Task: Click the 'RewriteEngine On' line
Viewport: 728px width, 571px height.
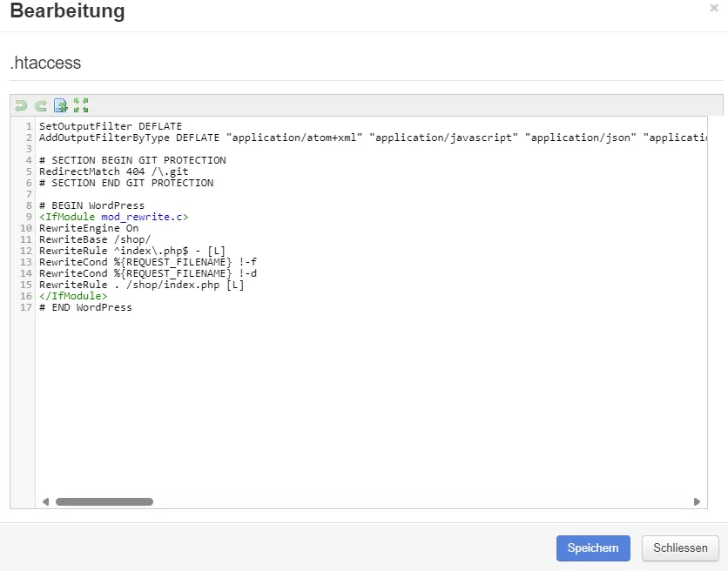Action: [89, 228]
